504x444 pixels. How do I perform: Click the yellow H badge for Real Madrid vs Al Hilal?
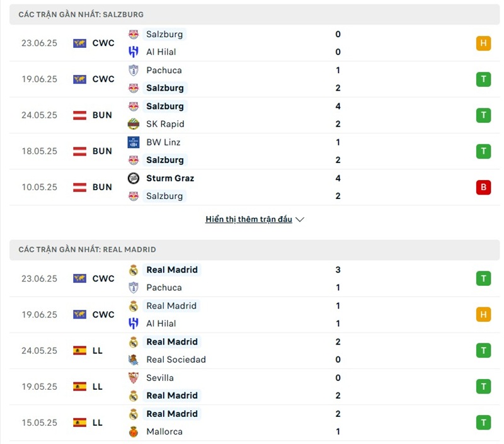pos(483,315)
